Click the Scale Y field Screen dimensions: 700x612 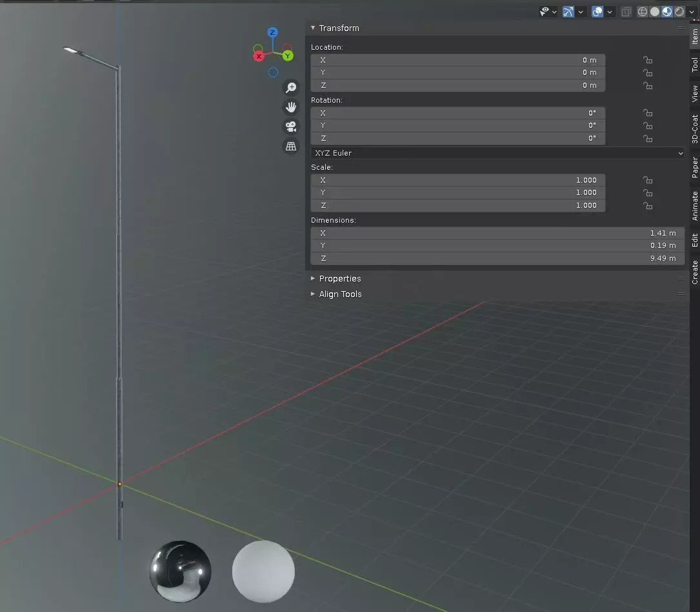[x=457, y=192]
